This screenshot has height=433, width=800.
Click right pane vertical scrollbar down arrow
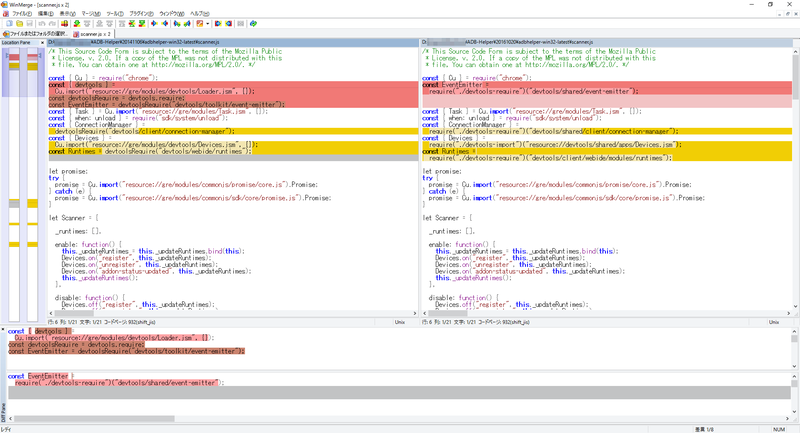tap(796, 307)
